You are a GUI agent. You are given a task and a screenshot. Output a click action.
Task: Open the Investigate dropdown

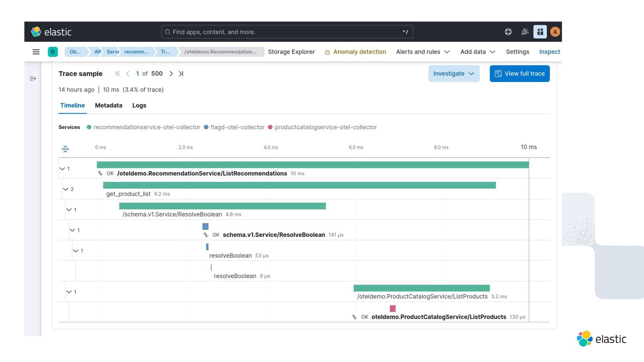click(453, 74)
